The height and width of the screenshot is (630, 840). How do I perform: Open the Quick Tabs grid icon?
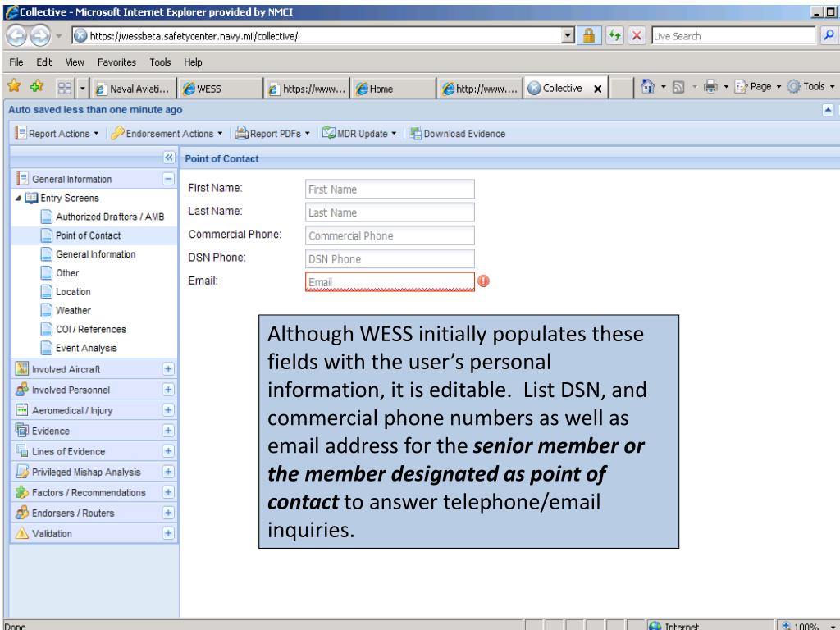[64, 89]
